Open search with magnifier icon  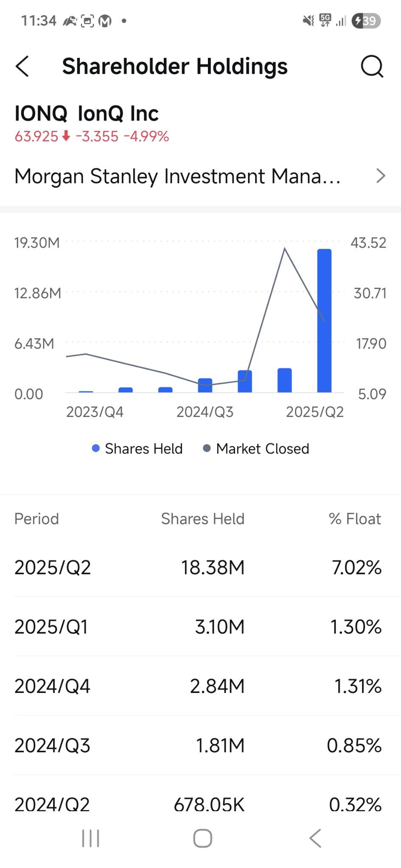pyautogui.click(x=372, y=67)
